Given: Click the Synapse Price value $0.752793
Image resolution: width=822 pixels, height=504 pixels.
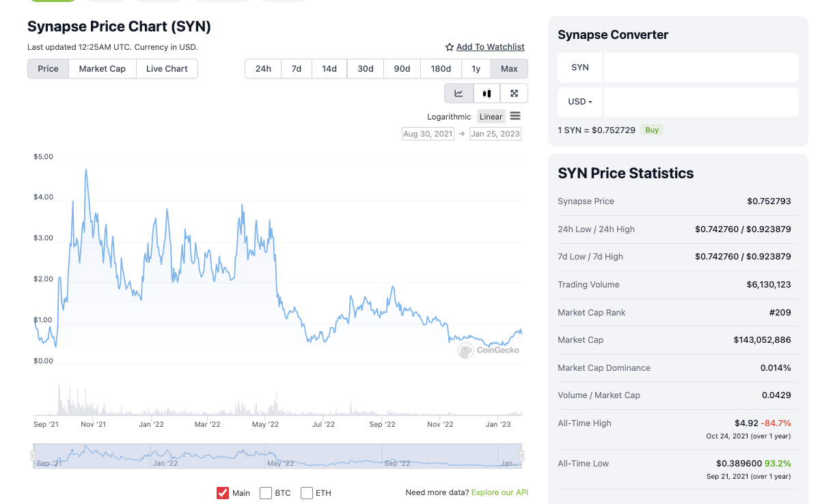Looking at the screenshot, I should 769,201.
